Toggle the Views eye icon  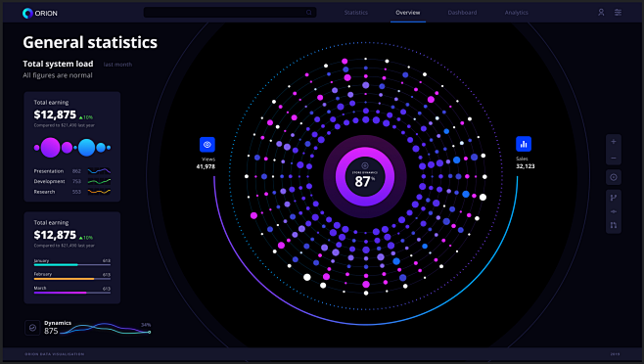tap(207, 145)
